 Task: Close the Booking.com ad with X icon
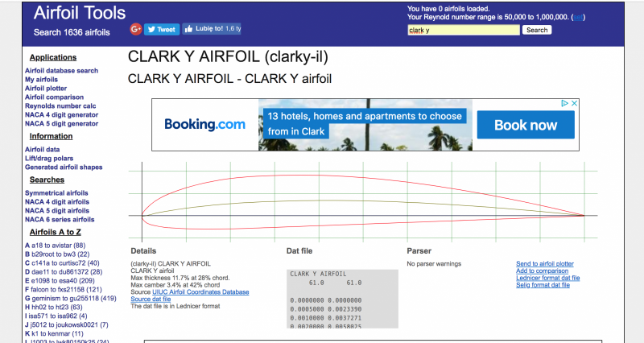coord(575,104)
